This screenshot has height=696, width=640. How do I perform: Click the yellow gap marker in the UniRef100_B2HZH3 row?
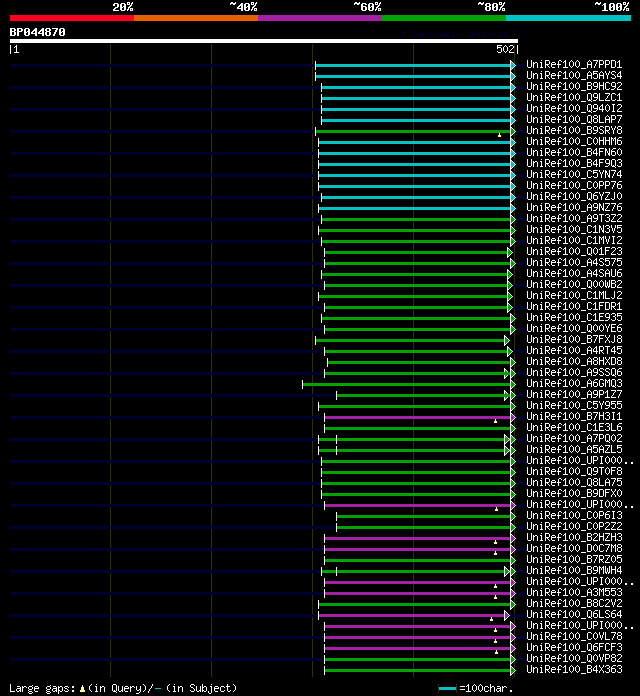coord(495,542)
